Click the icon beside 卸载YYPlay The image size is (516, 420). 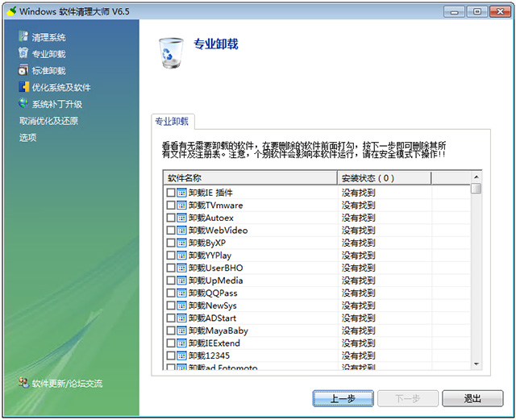click(181, 255)
